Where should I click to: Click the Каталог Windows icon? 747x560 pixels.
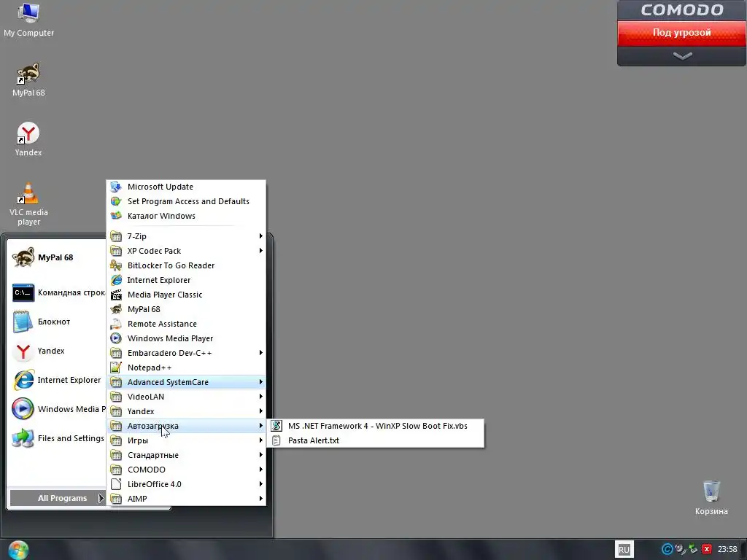pyautogui.click(x=116, y=216)
